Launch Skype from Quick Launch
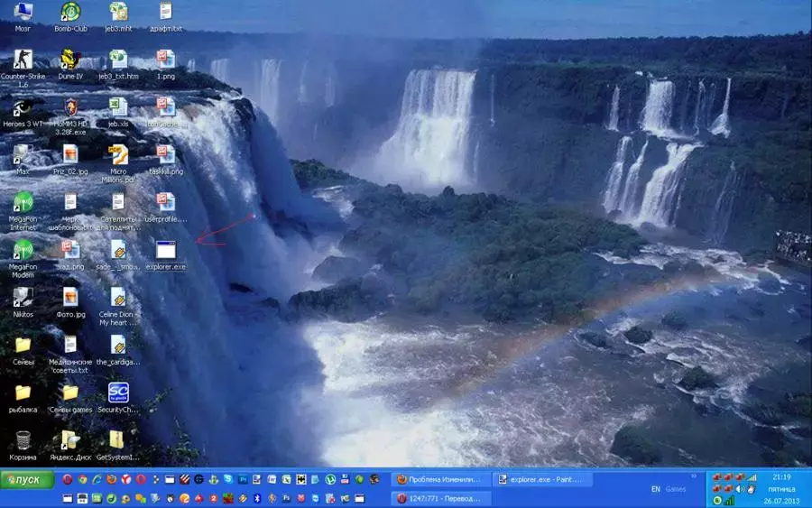The width and height of the screenshot is (812, 508). pos(228,479)
